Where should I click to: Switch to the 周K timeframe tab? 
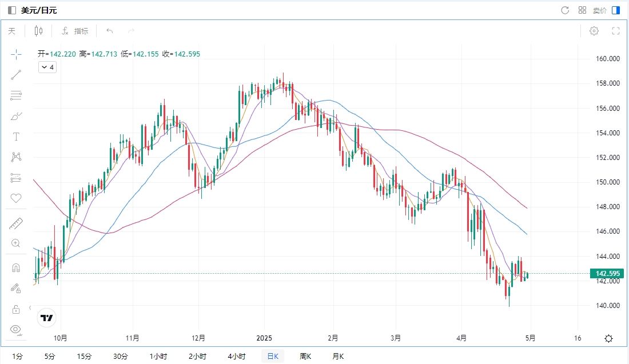point(305,357)
